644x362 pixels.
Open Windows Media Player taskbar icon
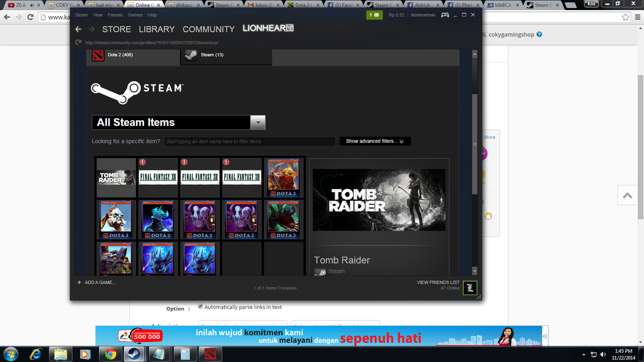coord(85,354)
